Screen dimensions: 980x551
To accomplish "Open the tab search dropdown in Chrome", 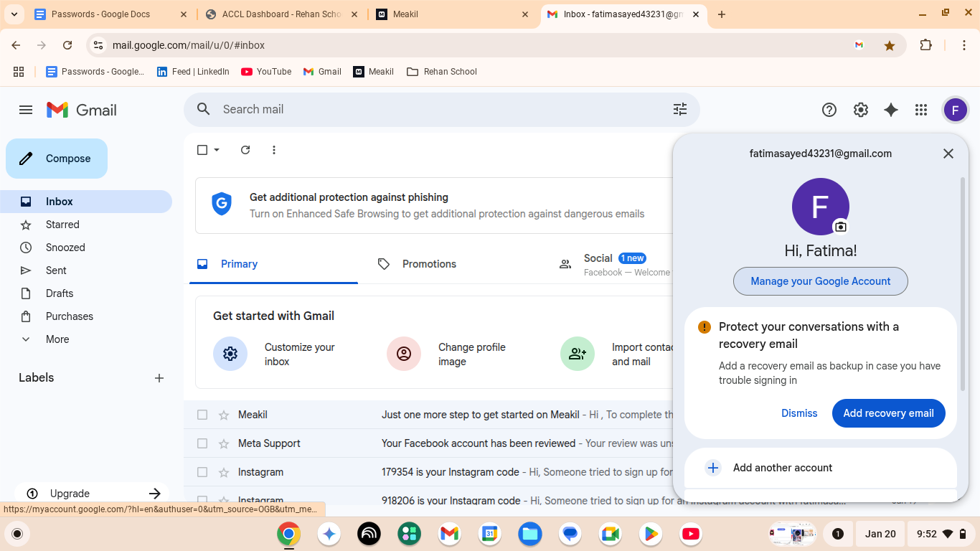I will [x=14, y=14].
